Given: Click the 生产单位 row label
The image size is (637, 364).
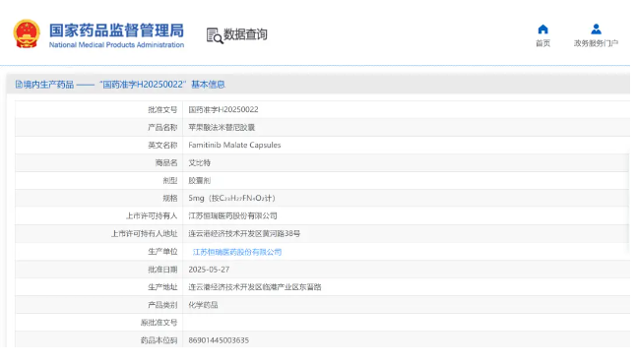Looking at the screenshot, I should pos(162,252).
